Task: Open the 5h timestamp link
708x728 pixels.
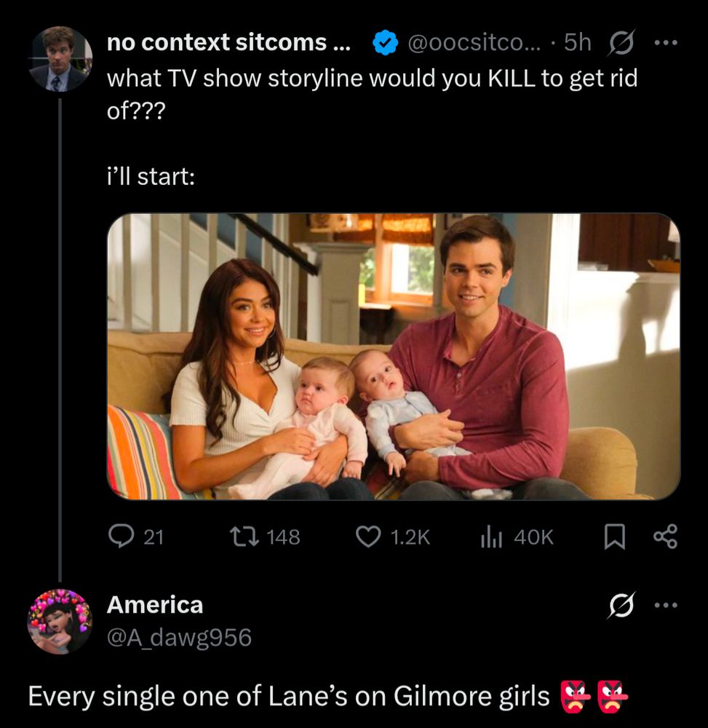Action: tap(578, 44)
